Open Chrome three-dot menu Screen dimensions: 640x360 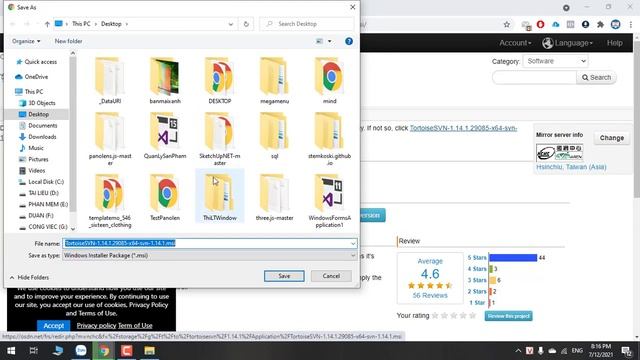tap(631, 24)
